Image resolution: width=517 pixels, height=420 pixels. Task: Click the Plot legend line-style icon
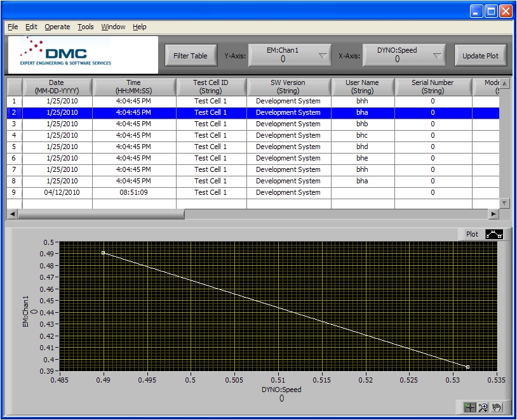click(x=494, y=234)
